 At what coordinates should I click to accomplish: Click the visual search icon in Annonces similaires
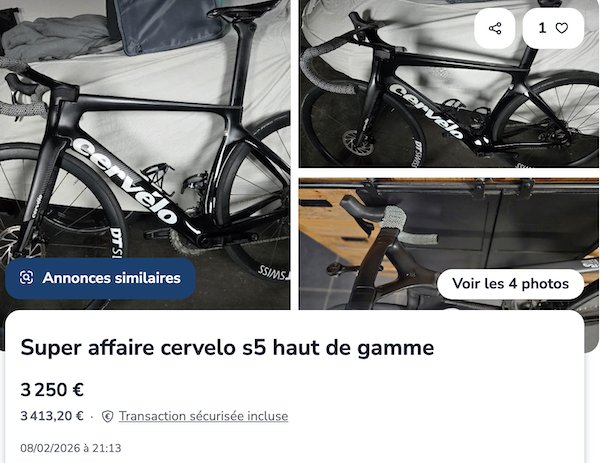[x=26, y=278]
